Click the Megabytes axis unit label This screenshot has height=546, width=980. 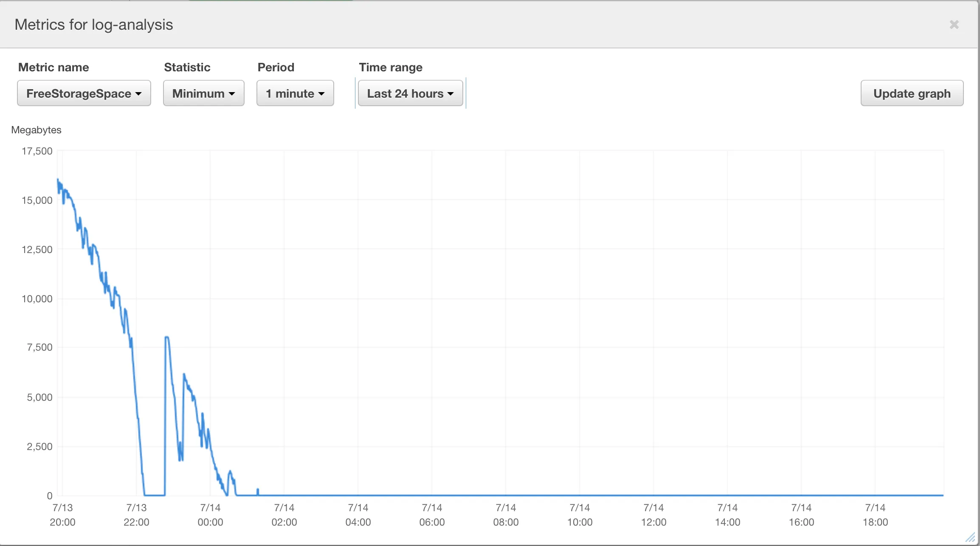point(36,130)
